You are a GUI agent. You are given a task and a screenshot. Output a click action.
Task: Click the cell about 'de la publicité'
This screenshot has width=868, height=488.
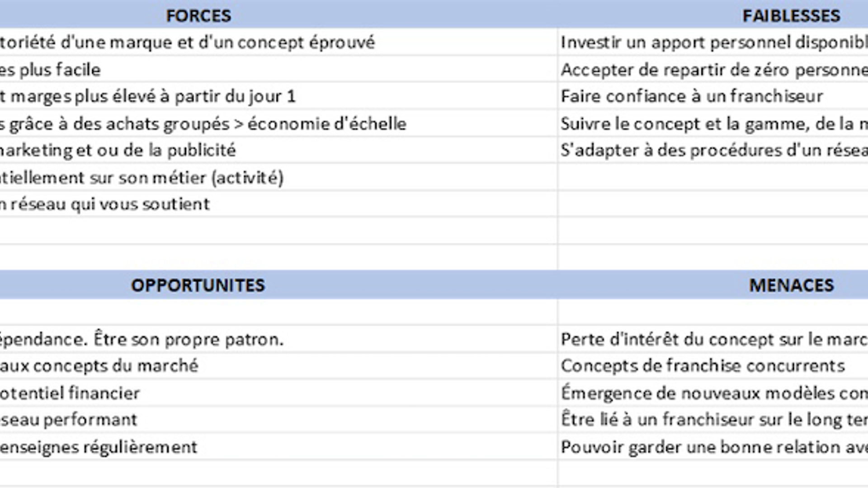pyautogui.click(x=278, y=150)
